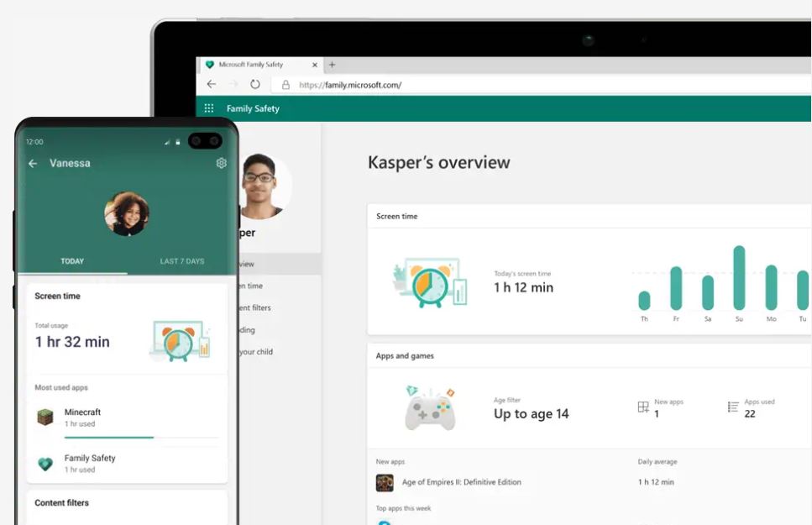Viewport: 812px width, 525px height.
Task: Click the back arrow beside Vanessa
Action: click(x=33, y=164)
